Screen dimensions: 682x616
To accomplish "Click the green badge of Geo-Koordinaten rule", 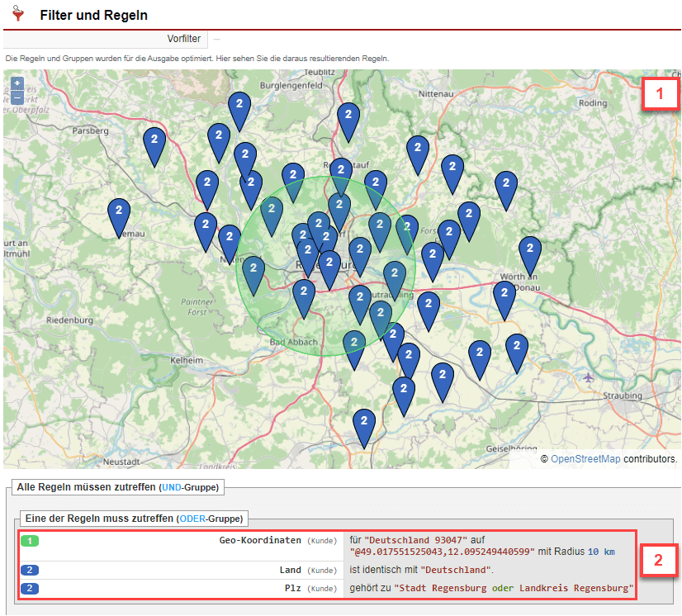I will point(29,541).
